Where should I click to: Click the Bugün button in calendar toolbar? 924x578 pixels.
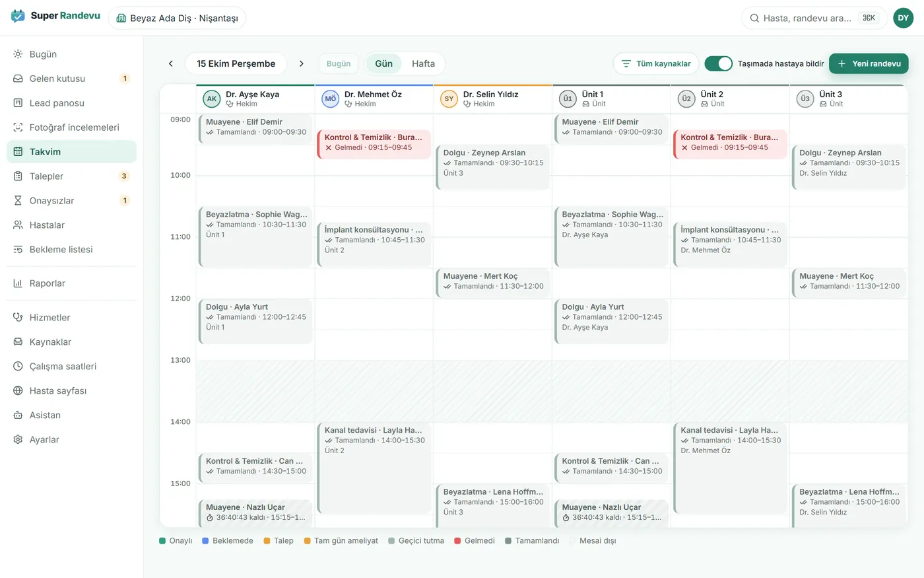(x=339, y=63)
